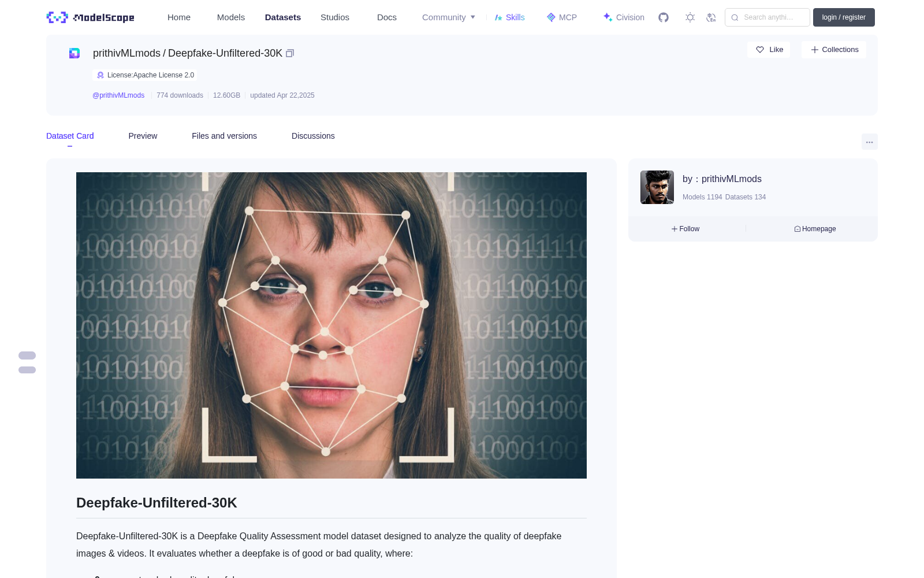Open the Skills page
The height and width of the screenshot is (578, 924).
[x=509, y=17]
